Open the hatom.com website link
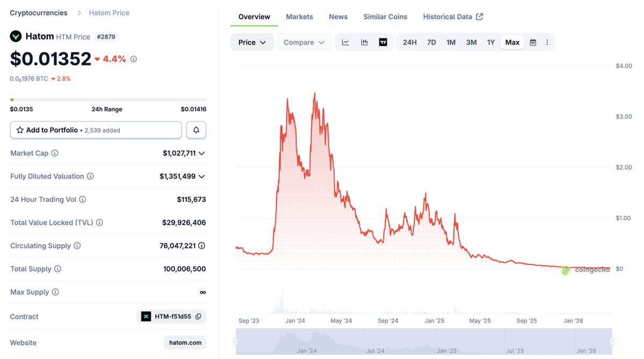The height and width of the screenshot is (359, 644). (x=185, y=342)
